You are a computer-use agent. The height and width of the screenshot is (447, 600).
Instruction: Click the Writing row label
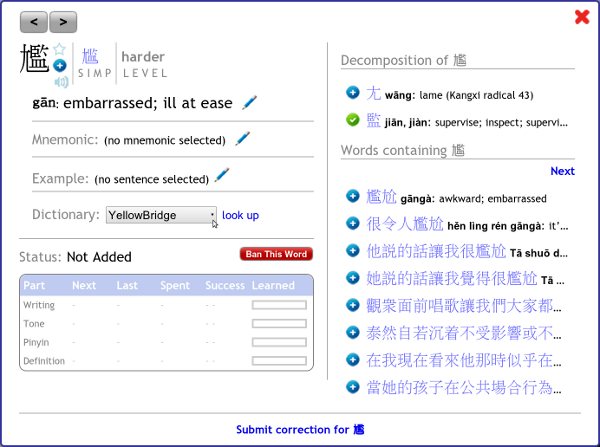click(x=39, y=305)
